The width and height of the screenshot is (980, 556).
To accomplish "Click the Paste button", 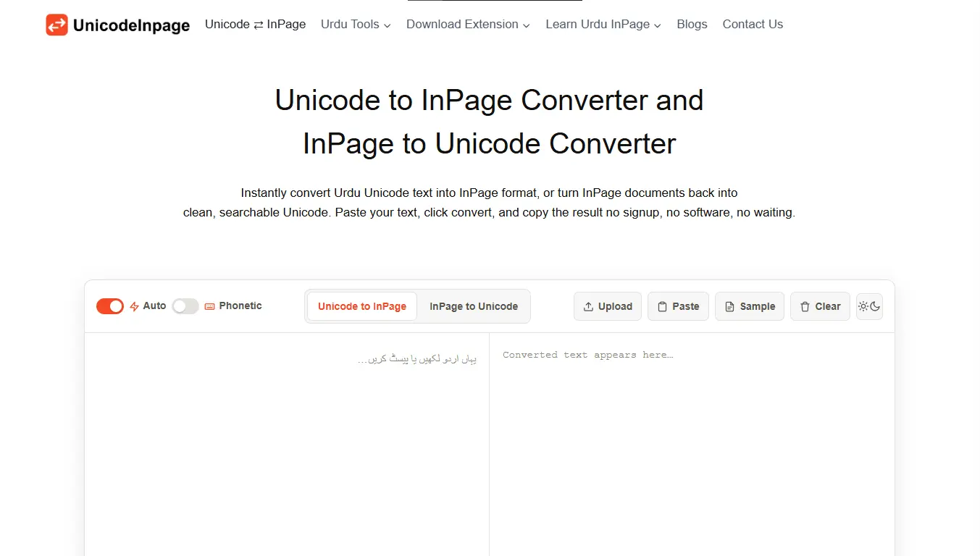I will pos(678,306).
